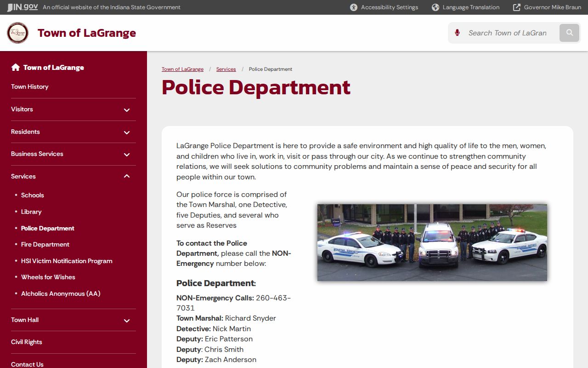The width and height of the screenshot is (588, 368).
Task: Open Alcholics Anonymous (AA) link
Action: (61, 293)
